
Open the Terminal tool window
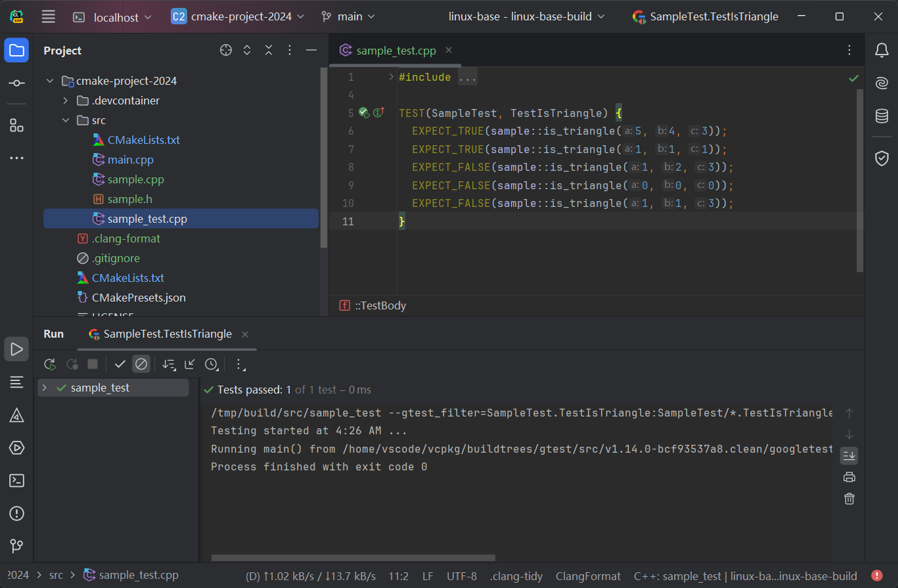pos(16,480)
